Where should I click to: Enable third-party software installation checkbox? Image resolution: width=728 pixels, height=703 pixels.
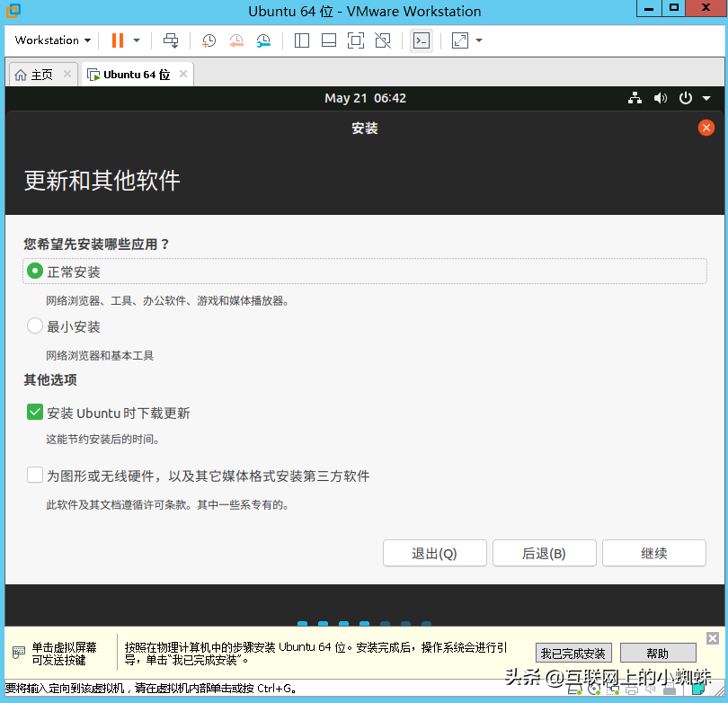pos(34,476)
